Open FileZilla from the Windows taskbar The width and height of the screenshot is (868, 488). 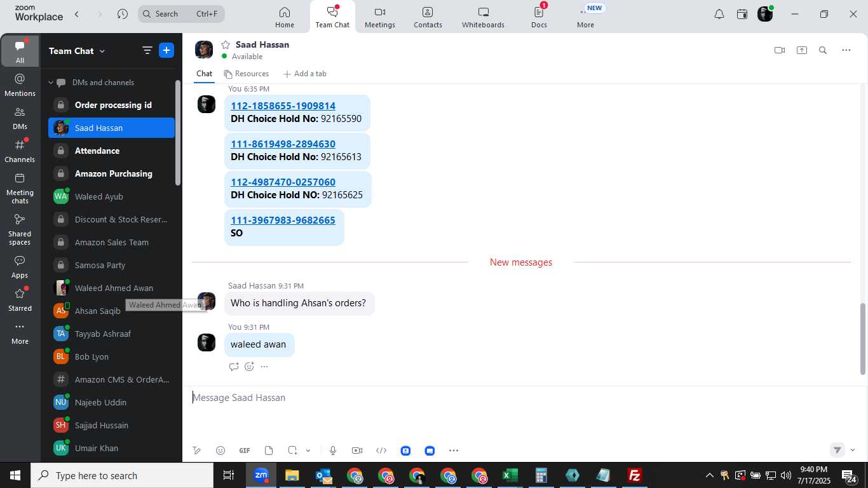coord(634,475)
